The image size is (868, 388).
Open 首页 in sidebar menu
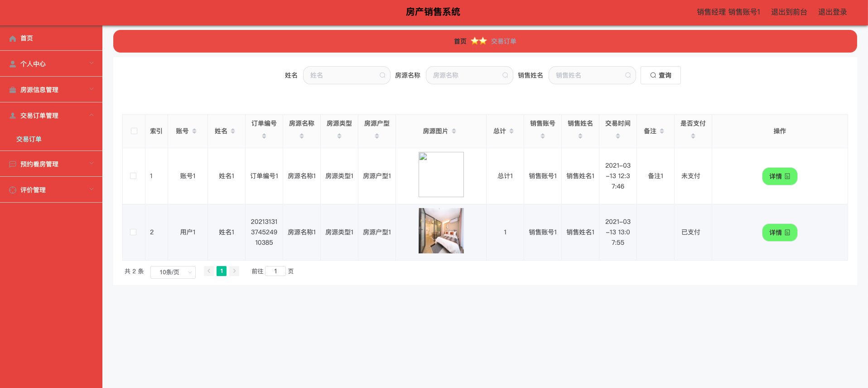51,38
